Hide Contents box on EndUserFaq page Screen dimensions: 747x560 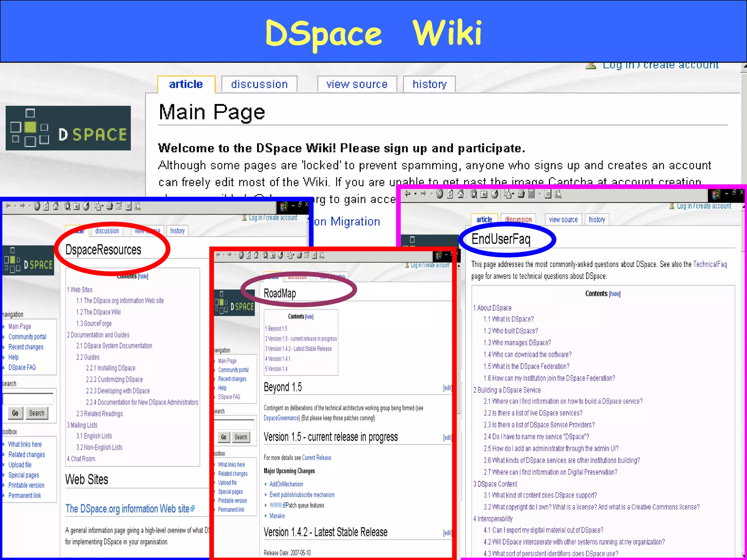pyautogui.click(x=615, y=294)
